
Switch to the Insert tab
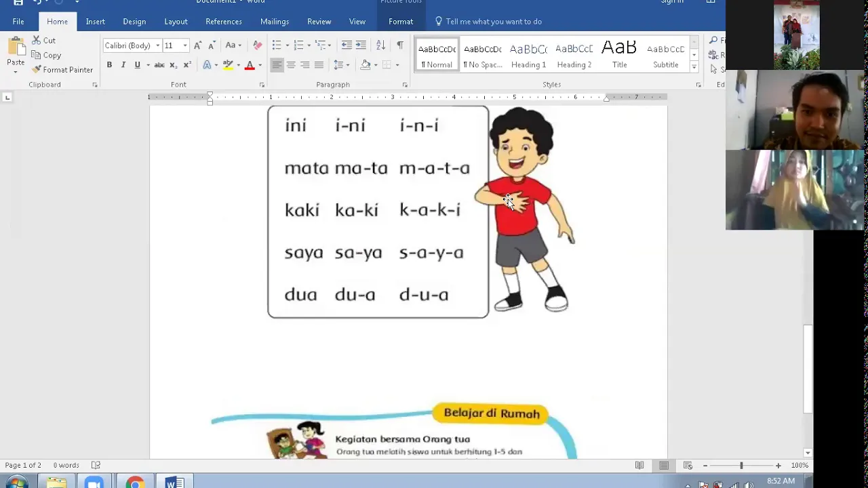[96, 22]
